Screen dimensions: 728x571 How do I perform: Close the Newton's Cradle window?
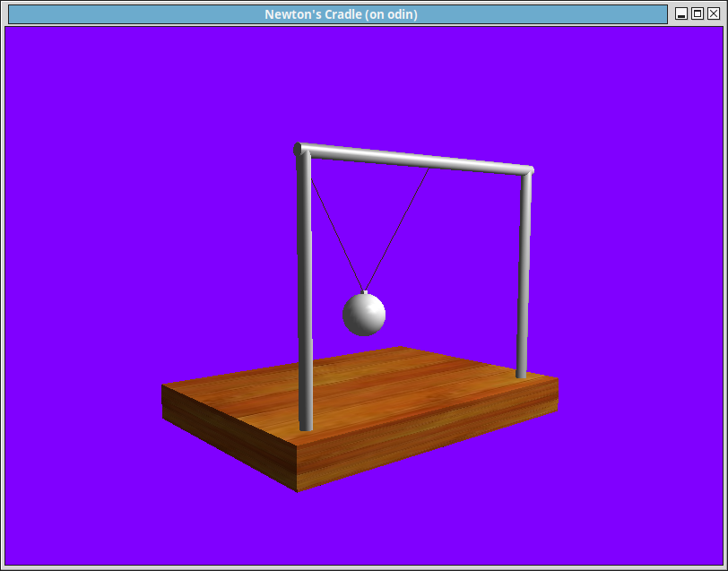tap(714, 14)
